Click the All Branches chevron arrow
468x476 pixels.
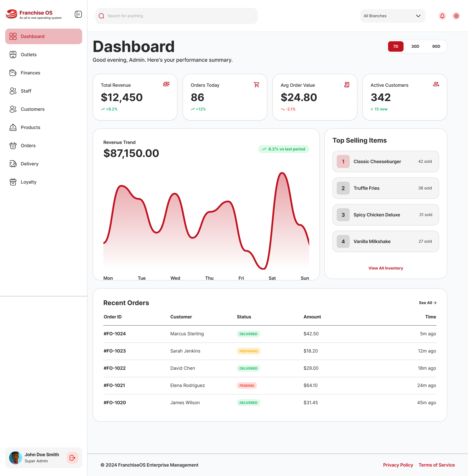tap(418, 16)
